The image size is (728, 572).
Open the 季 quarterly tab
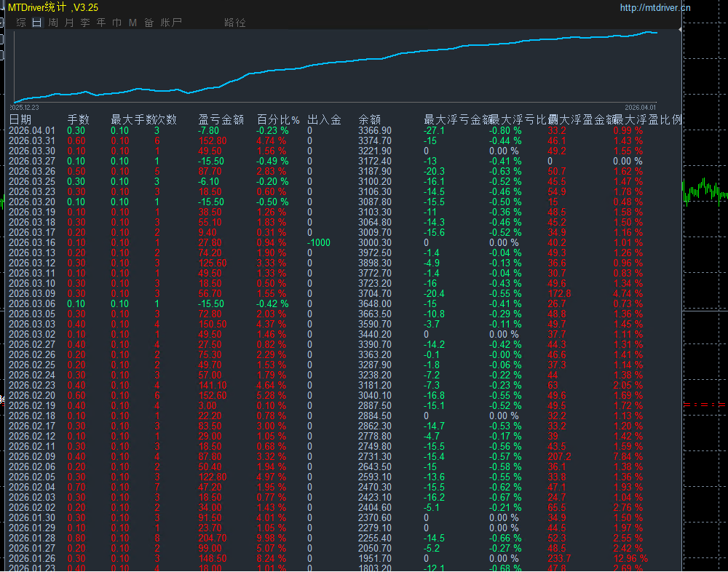pyautogui.click(x=85, y=23)
